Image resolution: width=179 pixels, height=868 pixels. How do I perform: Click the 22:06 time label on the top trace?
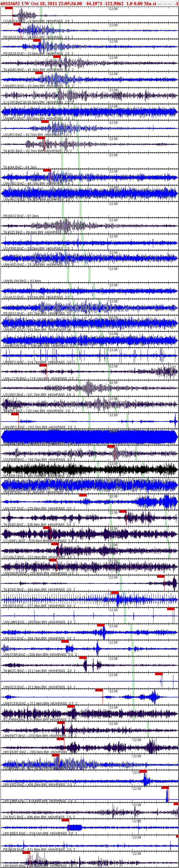click(x=113, y=9)
